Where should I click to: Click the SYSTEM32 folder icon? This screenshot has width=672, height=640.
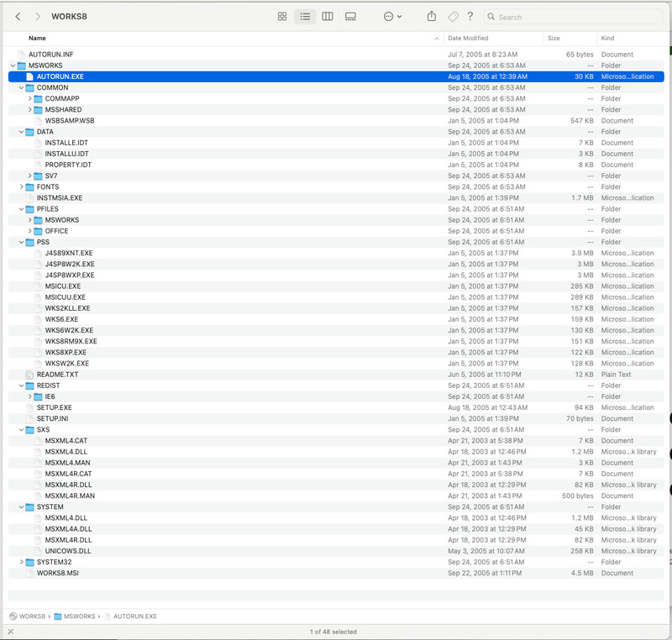tap(29, 562)
